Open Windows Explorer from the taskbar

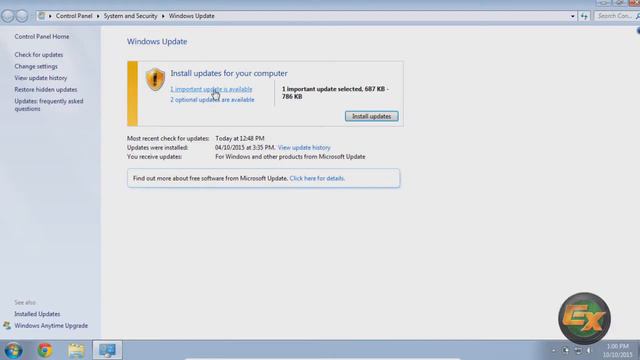pyautogui.click(x=76, y=350)
